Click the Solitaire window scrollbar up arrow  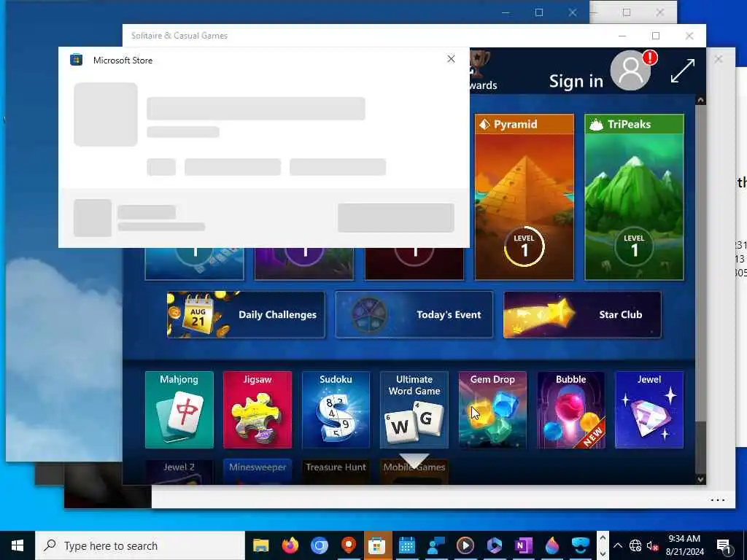pos(700,100)
